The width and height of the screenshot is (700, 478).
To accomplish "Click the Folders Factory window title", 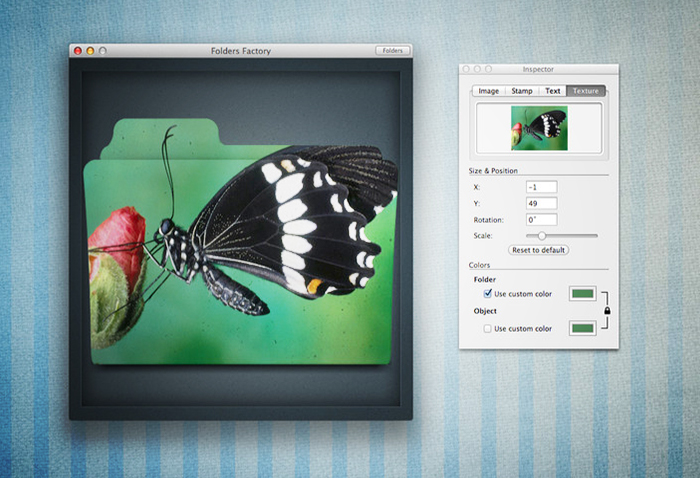I will pos(241,51).
